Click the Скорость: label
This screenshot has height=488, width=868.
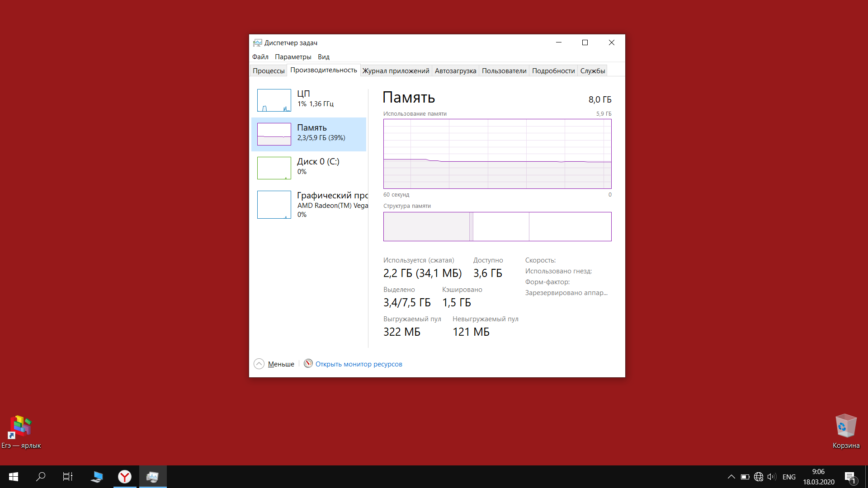pyautogui.click(x=540, y=260)
